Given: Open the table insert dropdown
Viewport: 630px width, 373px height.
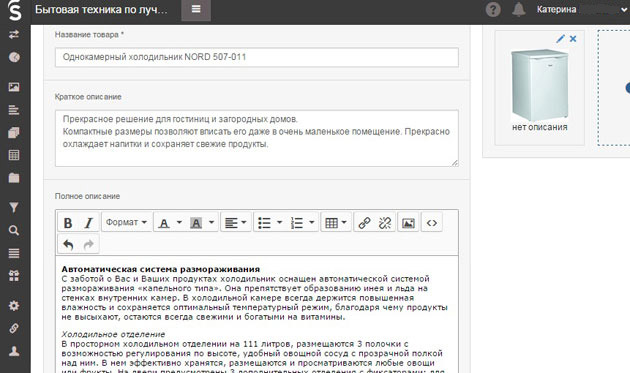Looking at the screenshot, I should tap(336, 223).
